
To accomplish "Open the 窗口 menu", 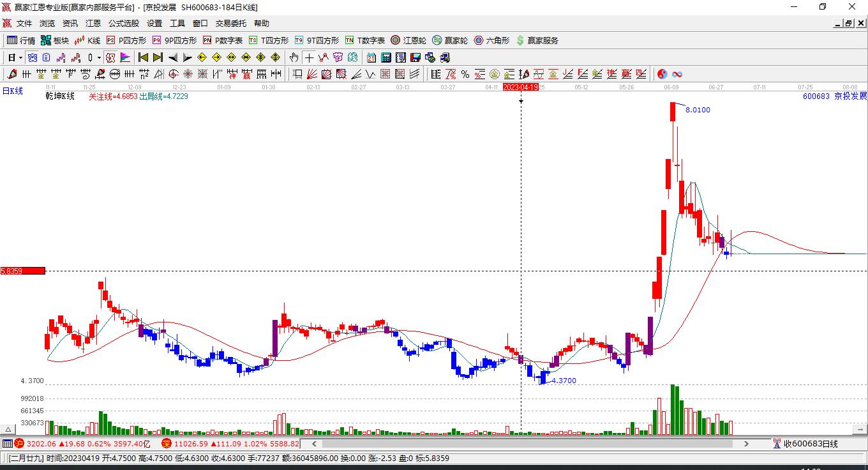I will point(200,24).
